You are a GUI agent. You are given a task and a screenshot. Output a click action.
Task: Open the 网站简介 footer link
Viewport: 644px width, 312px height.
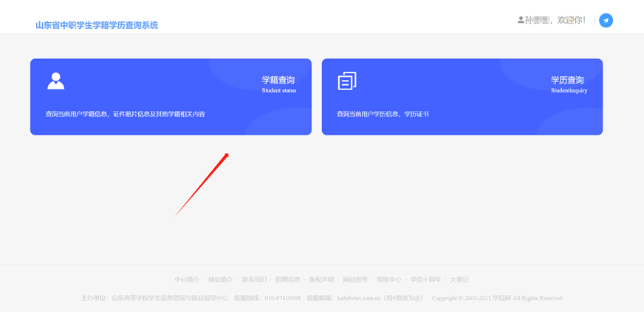221,279
